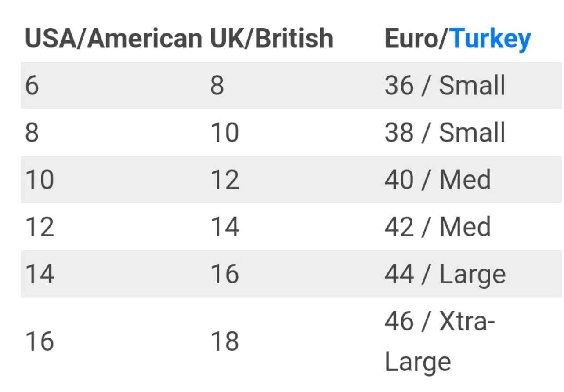Select the UK/British column header
The height and width of the screenshot is (392, 564).
coord(271,38)
